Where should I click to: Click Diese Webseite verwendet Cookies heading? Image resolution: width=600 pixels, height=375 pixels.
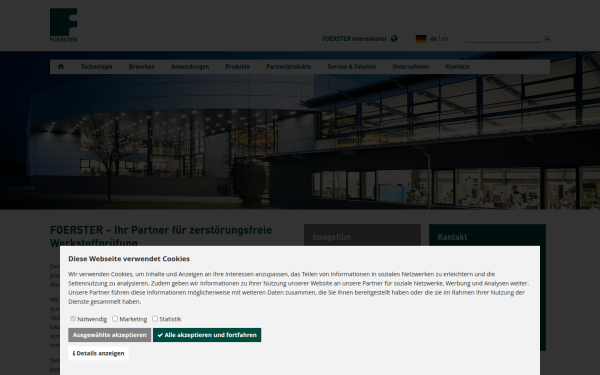point(129,259)
